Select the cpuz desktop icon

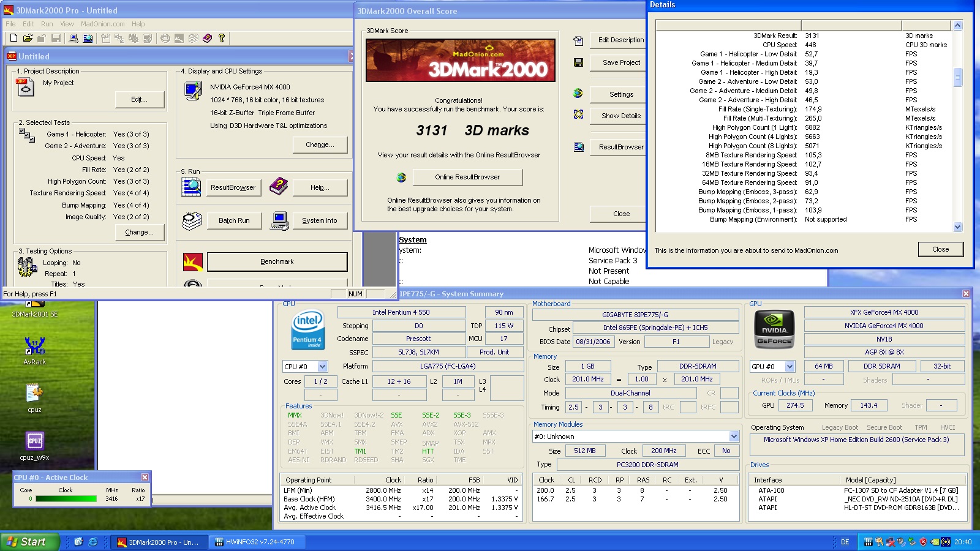point(34,399)
